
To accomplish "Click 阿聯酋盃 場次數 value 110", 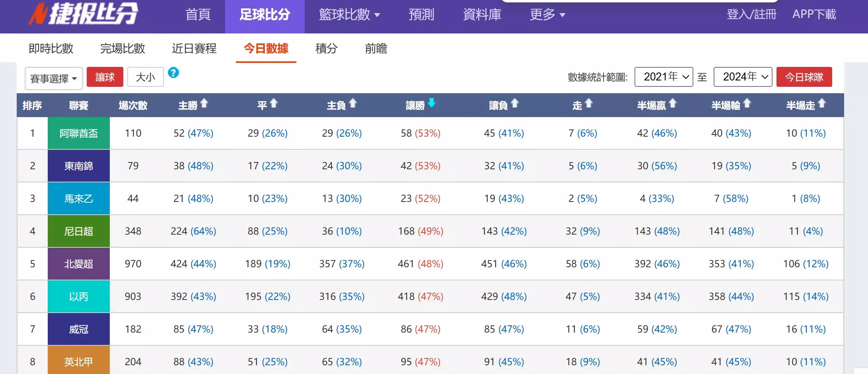I will click(x=133, y=133).
